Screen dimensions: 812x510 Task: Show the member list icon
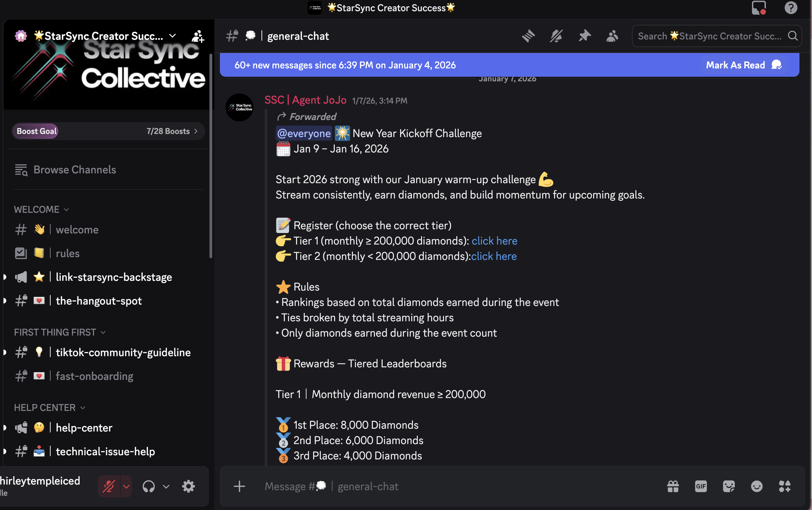click(612, 36)
